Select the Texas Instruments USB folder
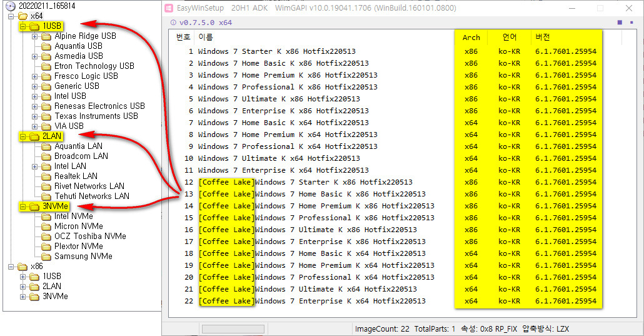 (x=96, y=116)
